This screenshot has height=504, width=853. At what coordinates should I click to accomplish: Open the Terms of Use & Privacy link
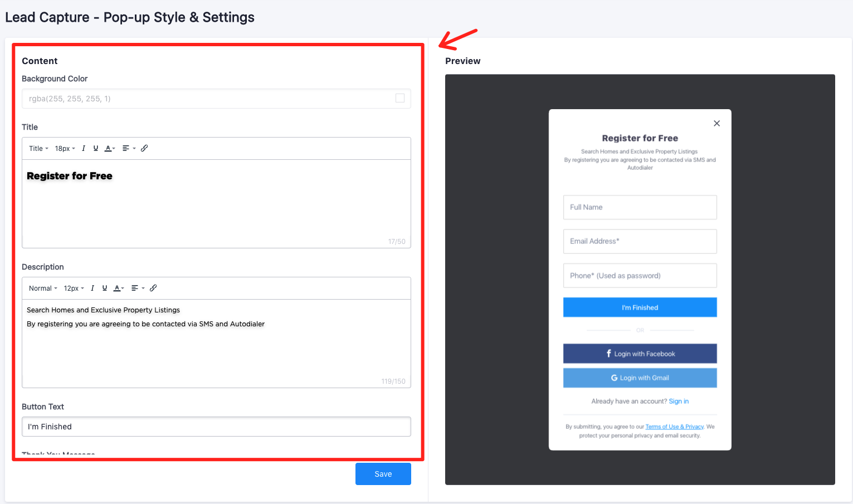tap(674, 427)
